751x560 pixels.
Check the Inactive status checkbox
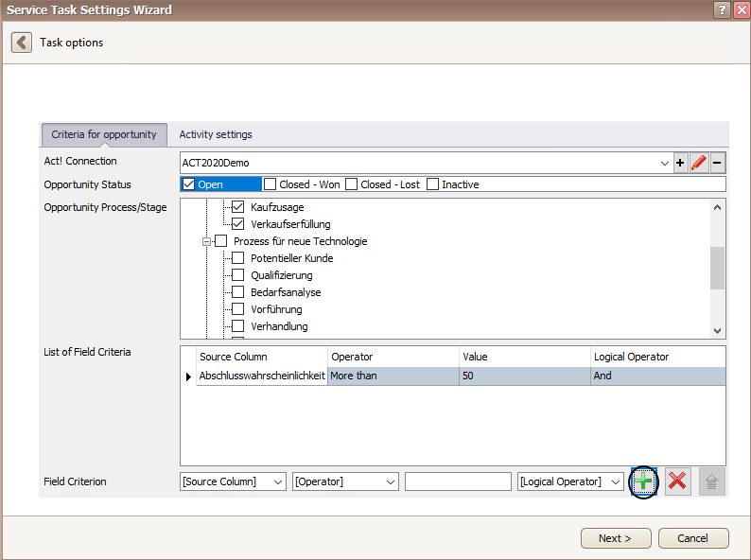tap(432, 184)
